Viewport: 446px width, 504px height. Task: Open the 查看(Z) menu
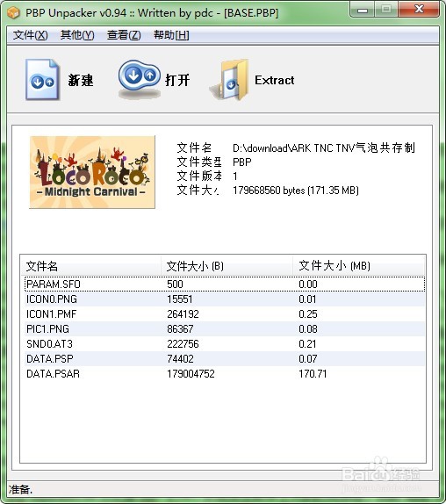(x=124, y=35)
